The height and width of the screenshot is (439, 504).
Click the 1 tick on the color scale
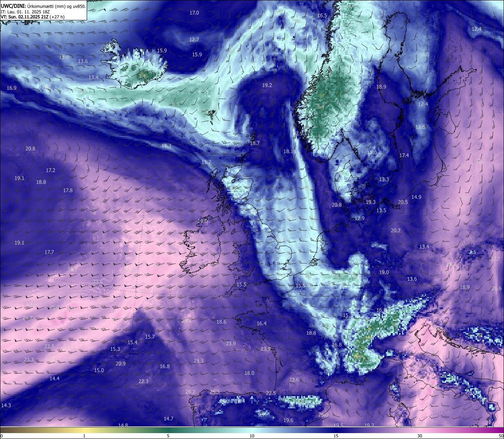pyautogui.click(x=84, y=436)
